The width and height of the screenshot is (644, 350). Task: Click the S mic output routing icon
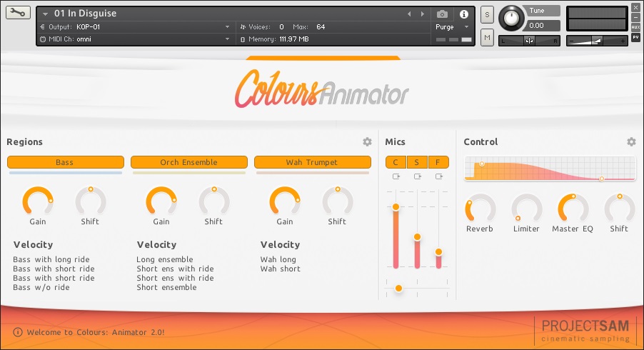(x=418, y=176)
